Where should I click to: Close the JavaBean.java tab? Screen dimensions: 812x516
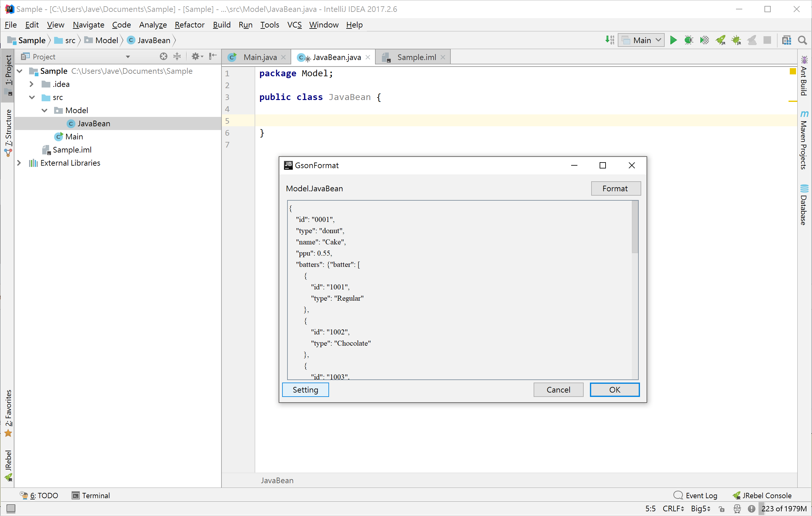click(x=368, y=57)
